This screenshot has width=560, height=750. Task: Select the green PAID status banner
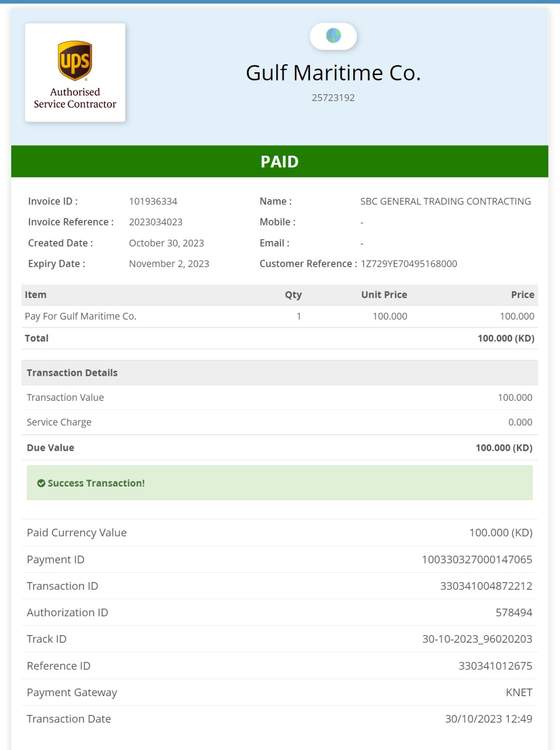(x=279, y=162)
